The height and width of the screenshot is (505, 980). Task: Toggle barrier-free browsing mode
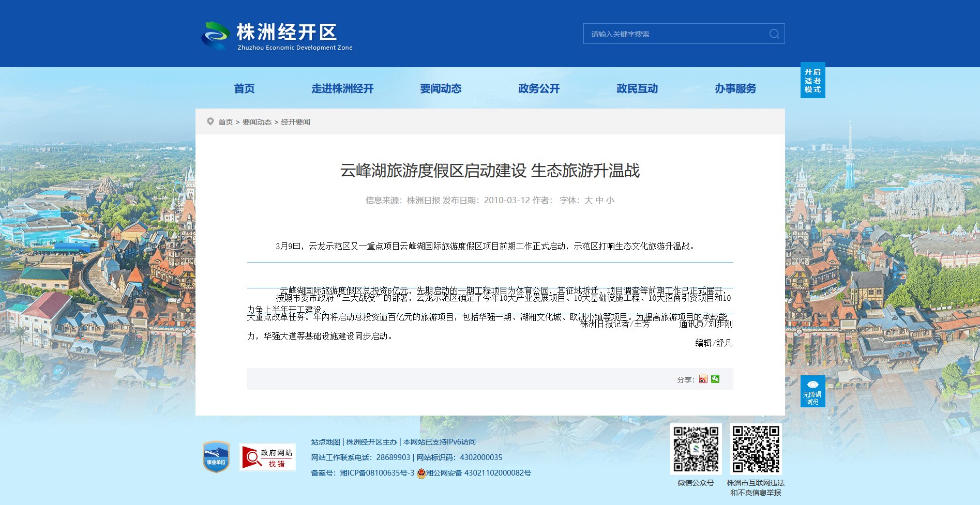(x=812, y=391)
